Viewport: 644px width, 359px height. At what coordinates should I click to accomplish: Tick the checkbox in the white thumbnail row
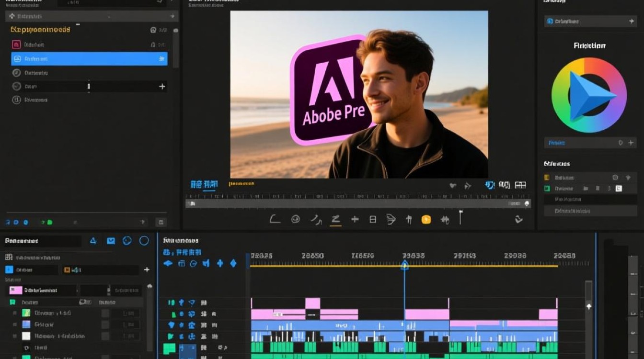[105, 336]
